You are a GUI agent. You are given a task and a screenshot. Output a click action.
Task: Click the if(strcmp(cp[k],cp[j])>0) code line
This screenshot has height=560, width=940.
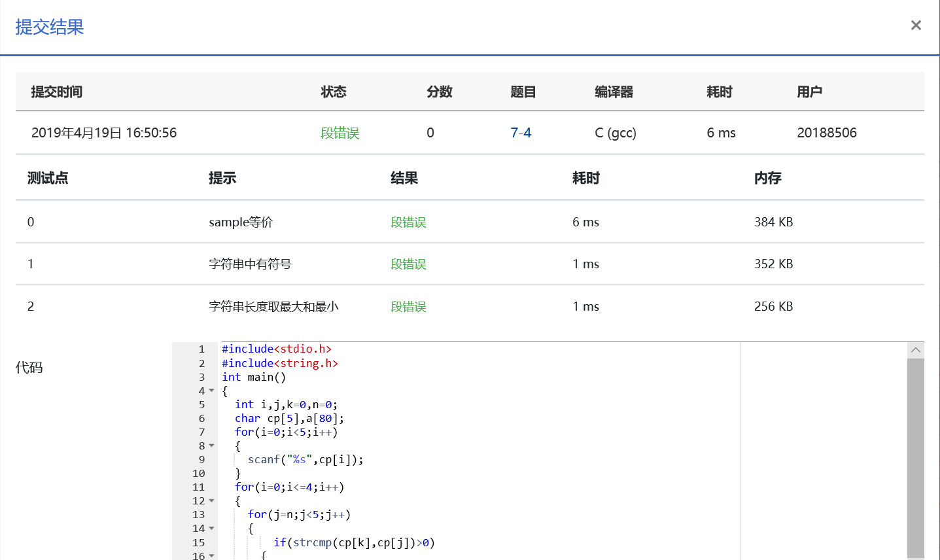pyautogui.click(x=354, y=543)
